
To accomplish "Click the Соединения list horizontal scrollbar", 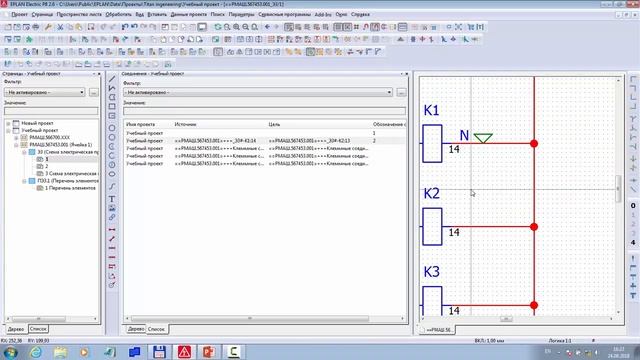I will pyautogui.click(x=250, y=318).
